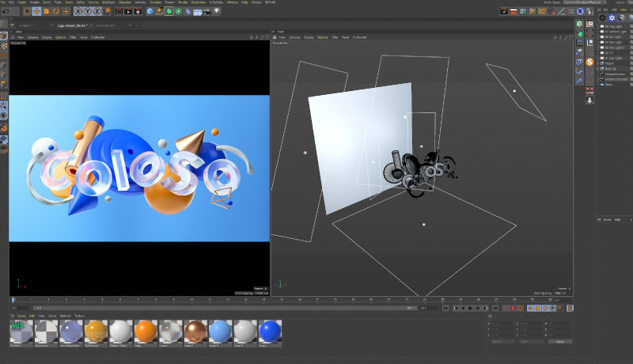
Task: Select the Rotate tool
Action: [x=56, y=11]
